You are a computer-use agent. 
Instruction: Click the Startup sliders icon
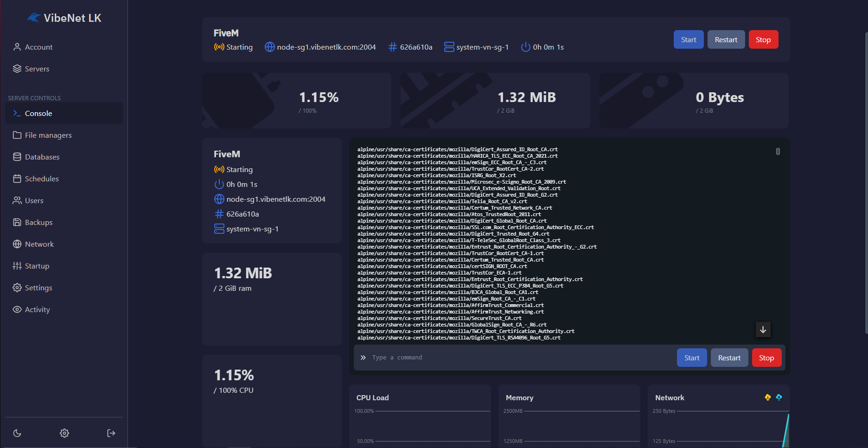point(17,266)
